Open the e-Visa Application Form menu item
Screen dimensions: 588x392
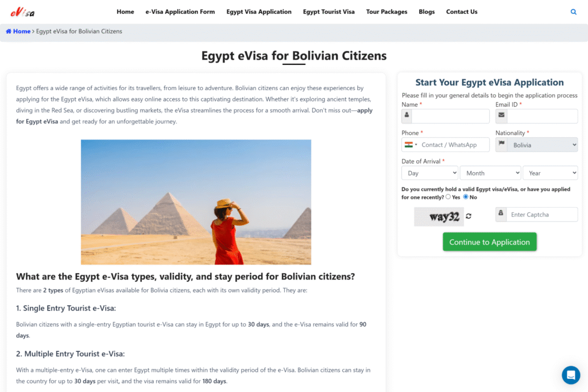[180, 11]
